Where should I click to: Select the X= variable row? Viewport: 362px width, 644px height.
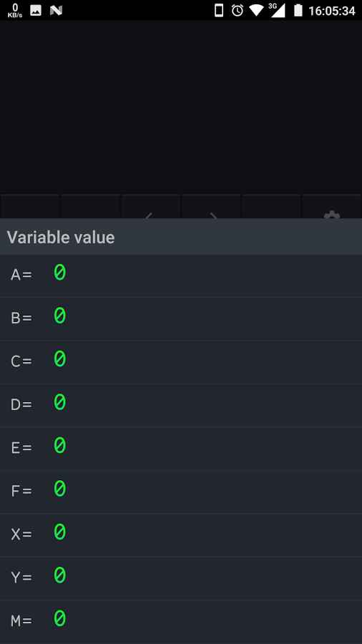[x=181, y=535]
